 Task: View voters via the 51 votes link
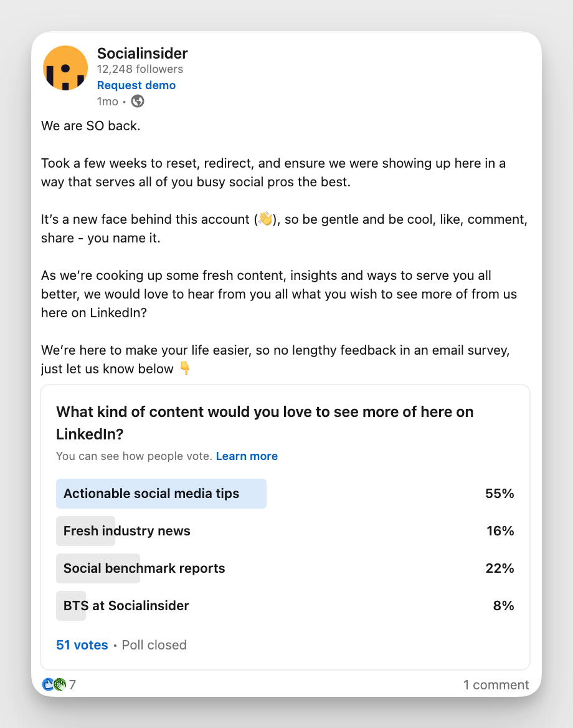point(82,645)
